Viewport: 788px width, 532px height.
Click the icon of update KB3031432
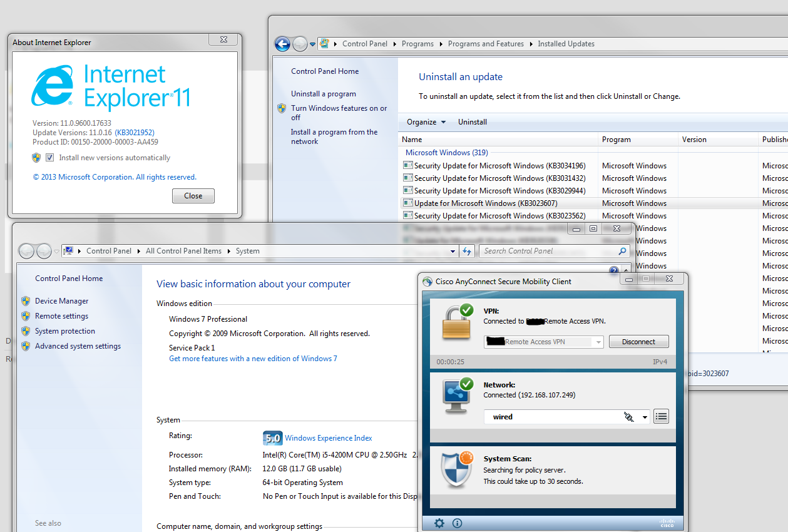(408, 178)
